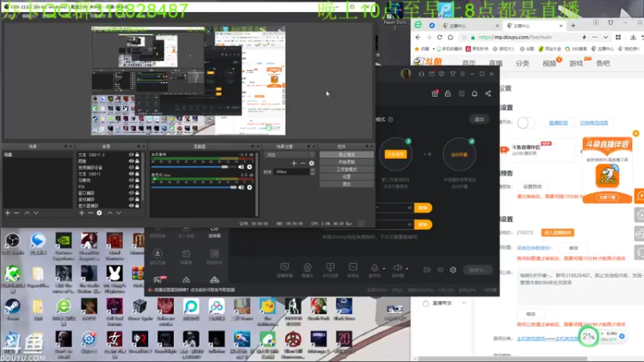The width and height of the screenshot is (644, 362).
Task: Open hamburger menu in Douyu companion title bar
Action: [462, 74]
